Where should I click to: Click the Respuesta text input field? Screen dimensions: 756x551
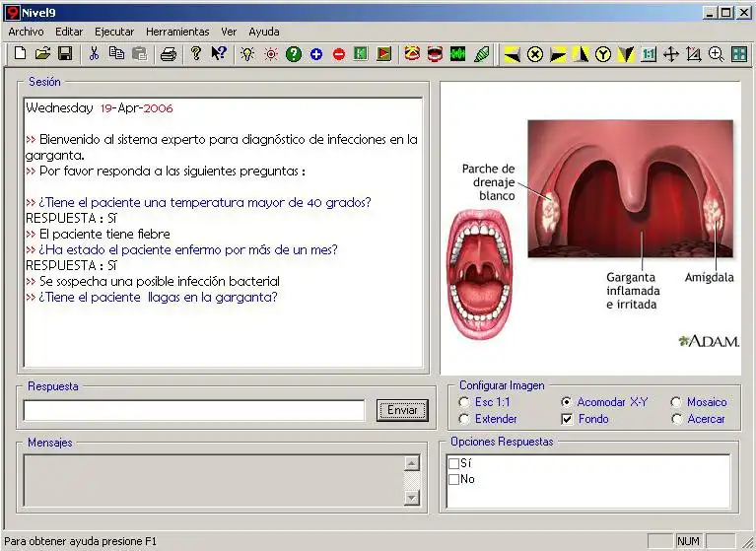[x=194, y=411]
